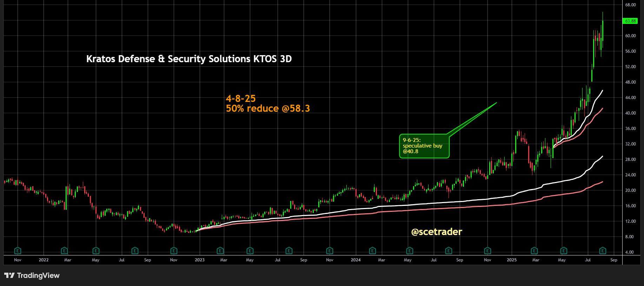Open the earnings E icon at Nov 2022

pos(174,251)
